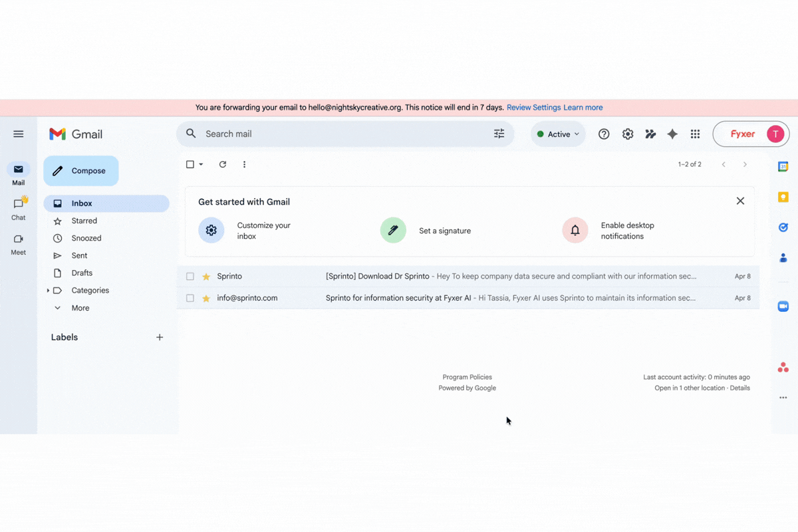This screenshot has width=798, height=532.
Task: Go to newer messages arrow
Action: (724, 164)
